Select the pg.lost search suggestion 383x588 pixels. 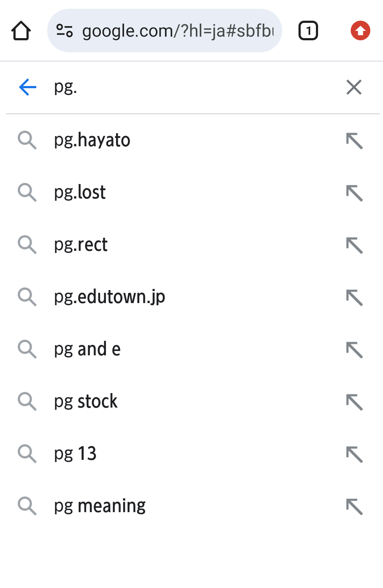pyautogui.click(x=80, y=193)
